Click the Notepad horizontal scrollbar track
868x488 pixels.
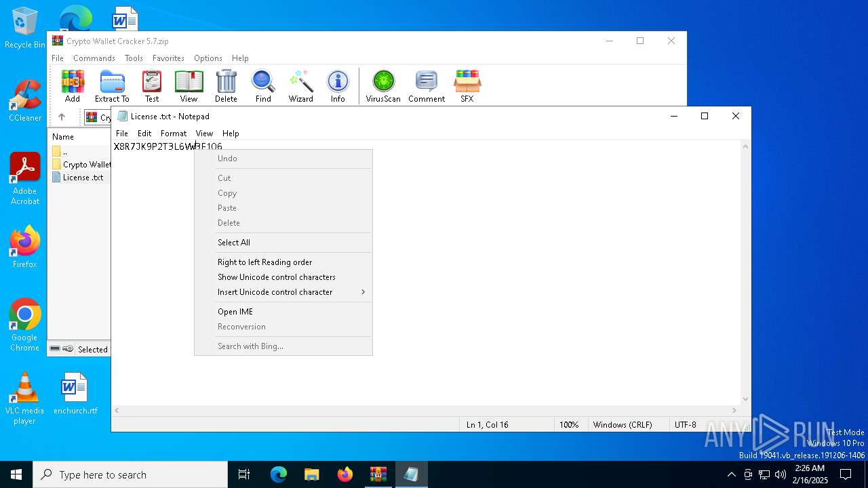425,410
